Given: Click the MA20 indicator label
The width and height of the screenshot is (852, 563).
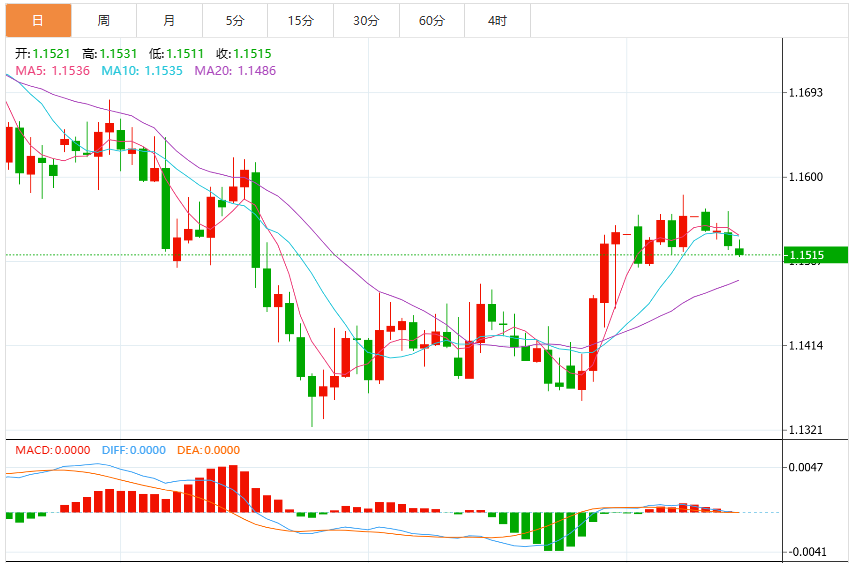Looking at the screenshot, I should coord(235,71).
